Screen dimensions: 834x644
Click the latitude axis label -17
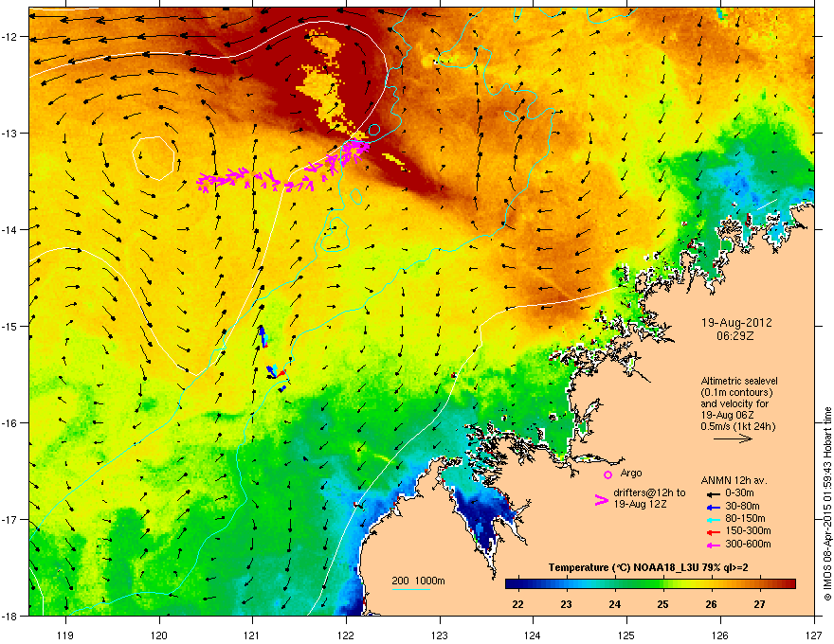(9, 519)
